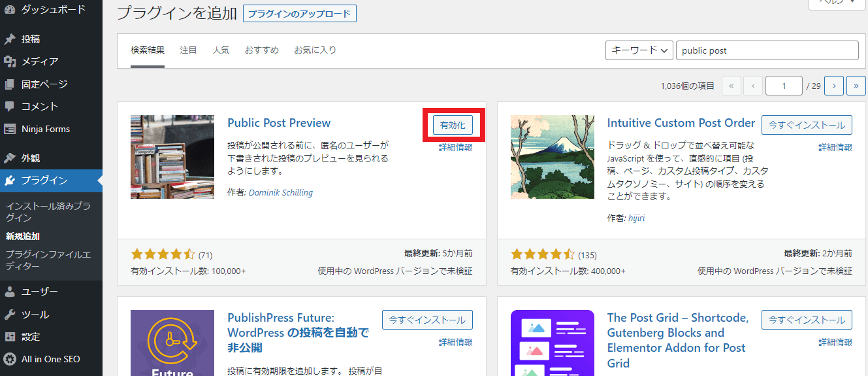Go to the next results page arrow
Screen dimensions: 868x376
pos(834,86)
